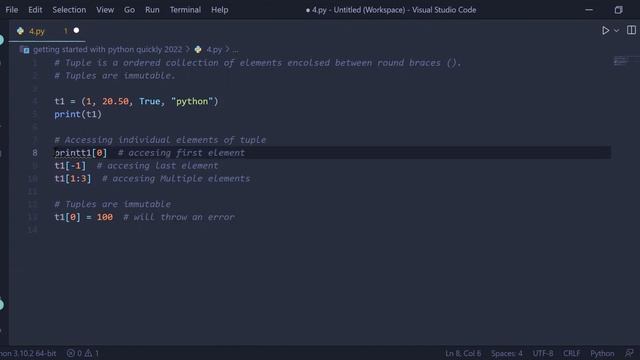Click the Python interpreter version in status bar

(x=28, y=353)
